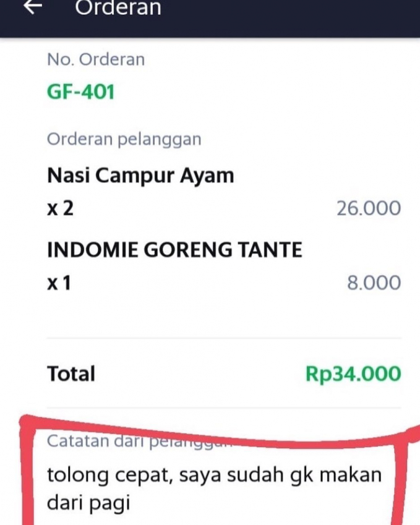
Task: Click the 26.000 price
Action: point(368,208)
